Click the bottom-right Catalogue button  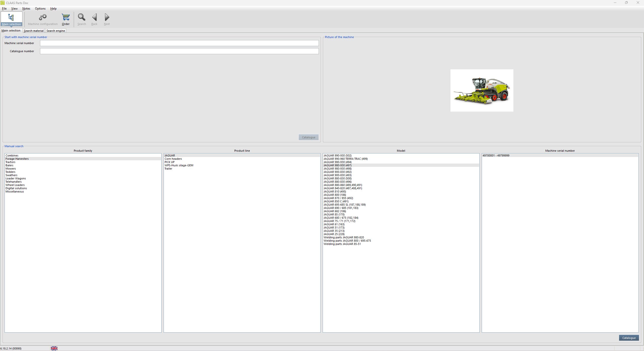pyautogui.click(x=628, y=338)
